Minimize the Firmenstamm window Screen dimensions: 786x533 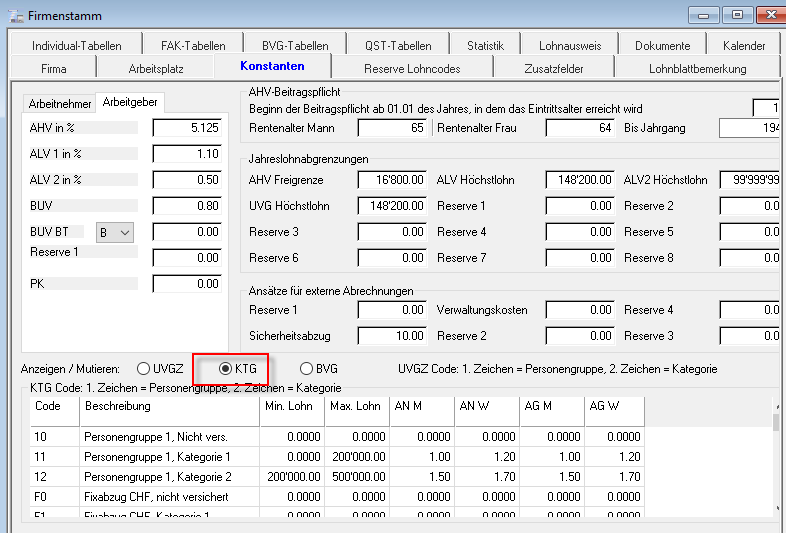pyautogui.click(x=703, y=15)
